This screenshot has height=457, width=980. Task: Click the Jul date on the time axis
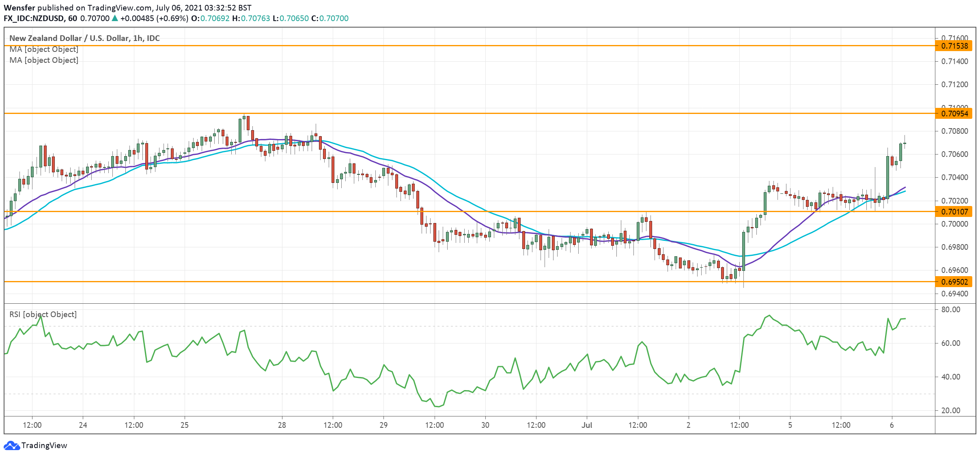(586, 425)
